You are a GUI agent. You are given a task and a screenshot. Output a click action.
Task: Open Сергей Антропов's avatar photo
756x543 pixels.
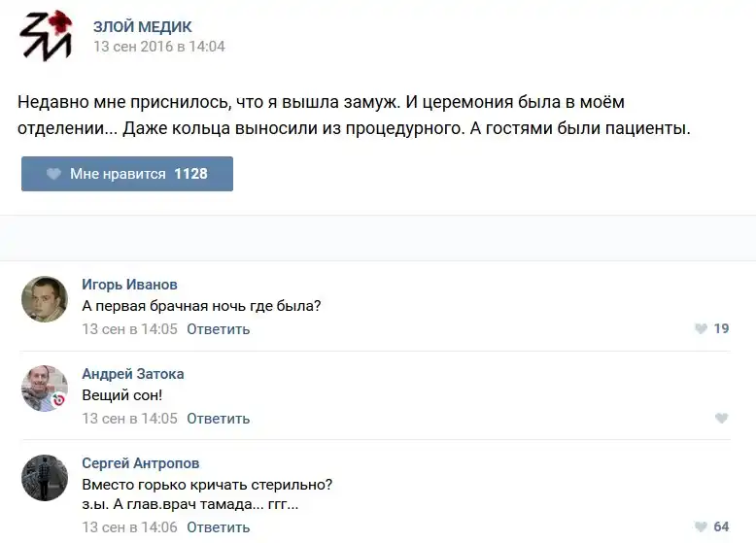[x=45, y=478]
